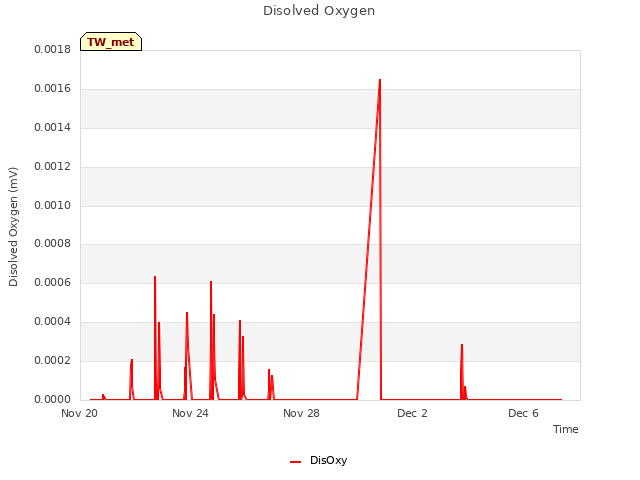Click the red DisOxy legend line swatch
Screen dimensions: 640x480
[x=296, y=462]
